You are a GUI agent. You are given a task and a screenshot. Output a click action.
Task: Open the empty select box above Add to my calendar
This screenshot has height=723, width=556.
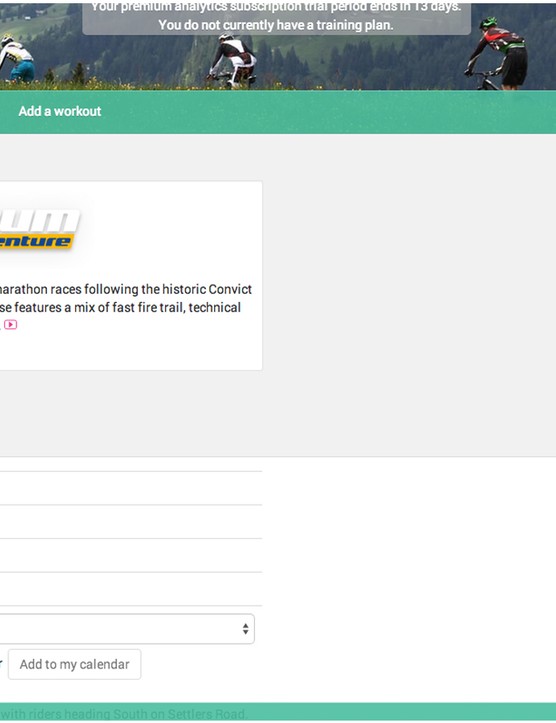tap(127, 628)
